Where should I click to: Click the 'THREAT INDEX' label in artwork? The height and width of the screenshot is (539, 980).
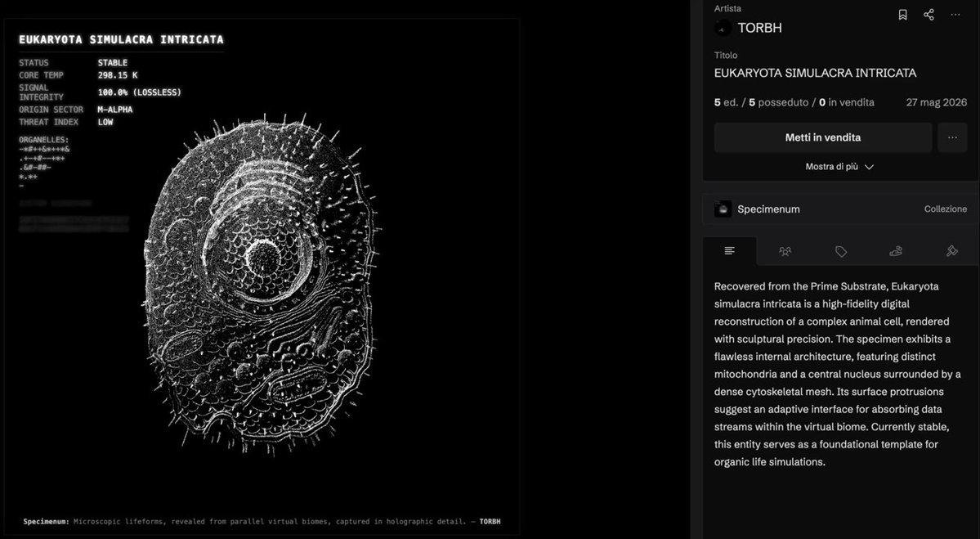49,122
